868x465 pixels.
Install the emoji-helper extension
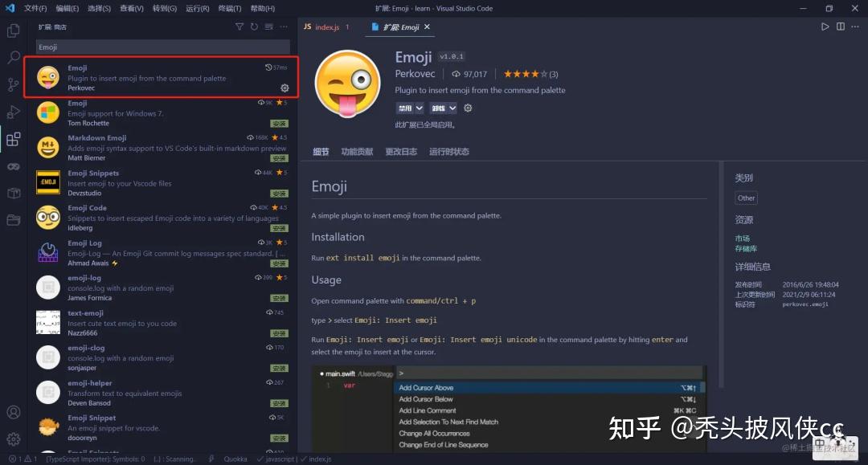(279, 403)
